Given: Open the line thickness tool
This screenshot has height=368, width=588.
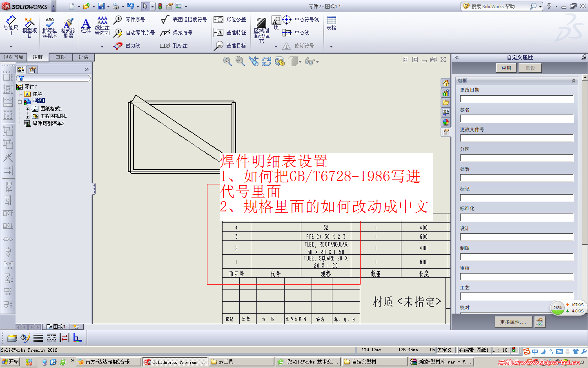Looking at the screenshot, I should pyautogui.click(x=38, y=338).
